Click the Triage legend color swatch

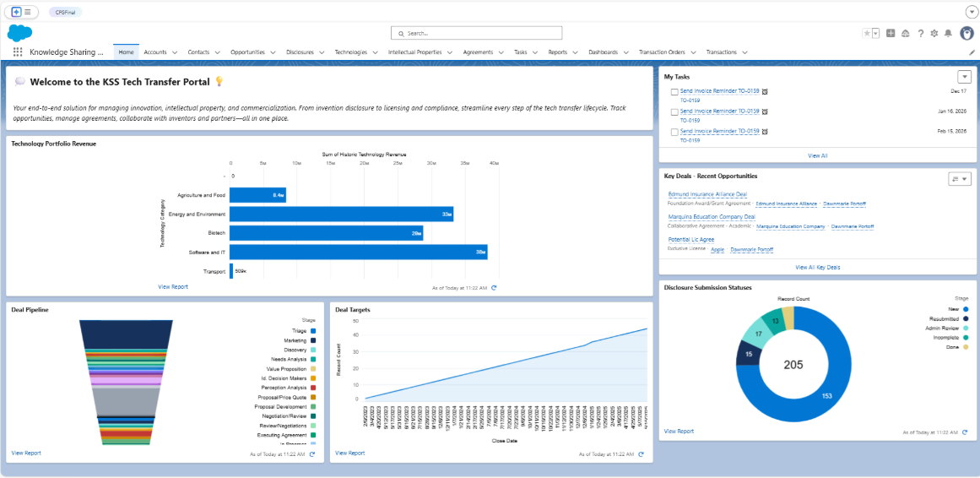313,331
